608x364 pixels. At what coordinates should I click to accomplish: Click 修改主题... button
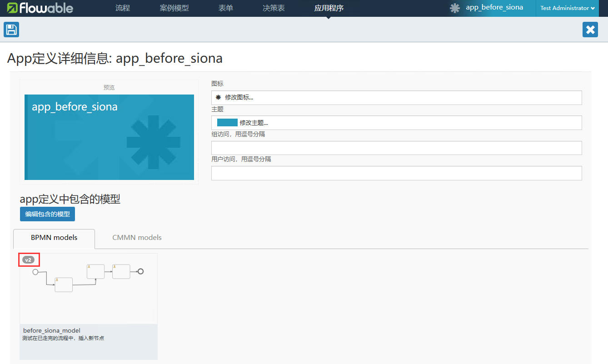click(x=397, y=123)
